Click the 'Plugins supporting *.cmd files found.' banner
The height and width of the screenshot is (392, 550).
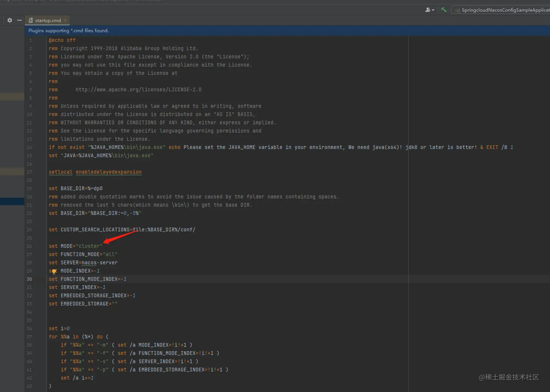point(69,31)
